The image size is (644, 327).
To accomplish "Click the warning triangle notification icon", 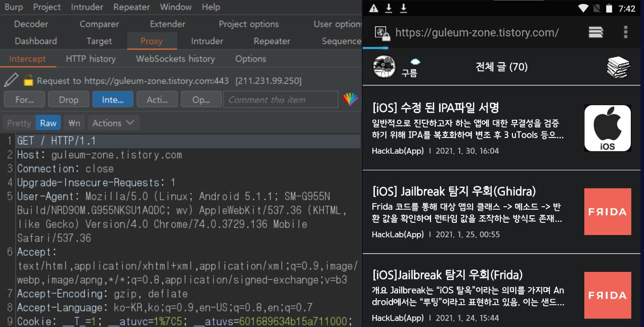I will (373, 8).
